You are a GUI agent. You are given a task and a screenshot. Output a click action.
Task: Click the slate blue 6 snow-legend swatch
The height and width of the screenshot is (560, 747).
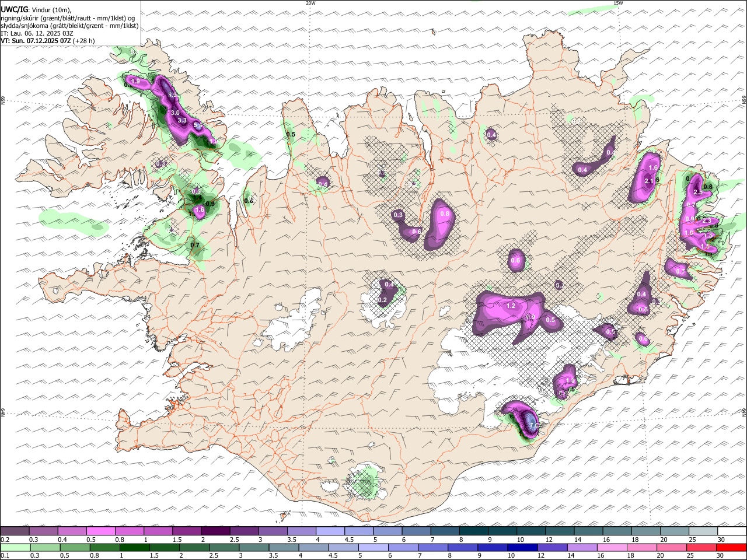point(416,531)
